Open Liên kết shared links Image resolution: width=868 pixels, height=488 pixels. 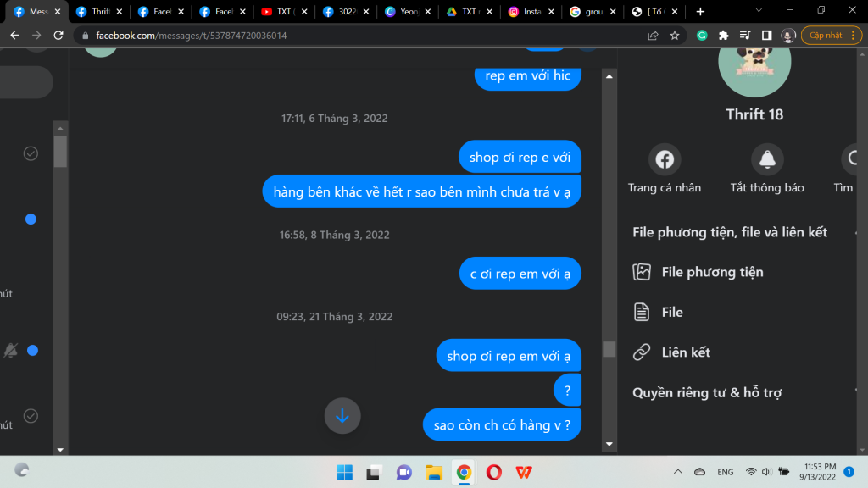tap(685, 352)
